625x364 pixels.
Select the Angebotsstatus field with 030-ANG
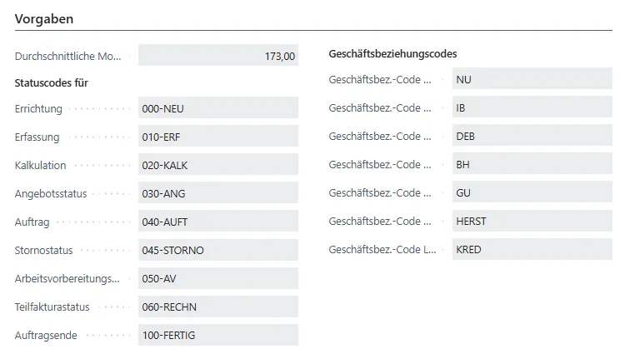click(x=218, y=193)
